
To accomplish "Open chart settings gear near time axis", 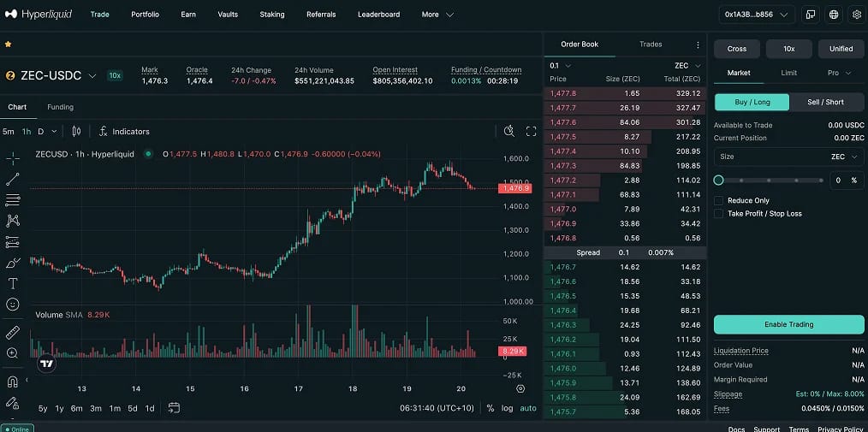I will pyautogui.click(x=520, y=388).
